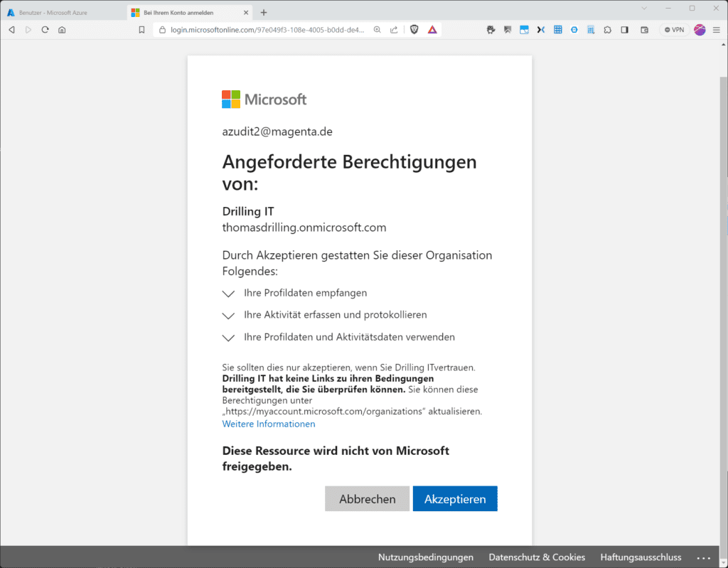The height and width of the screenshot is (568, 728).
Task: Open the dotted grid extension icon
Action: (x=591, y=30)
